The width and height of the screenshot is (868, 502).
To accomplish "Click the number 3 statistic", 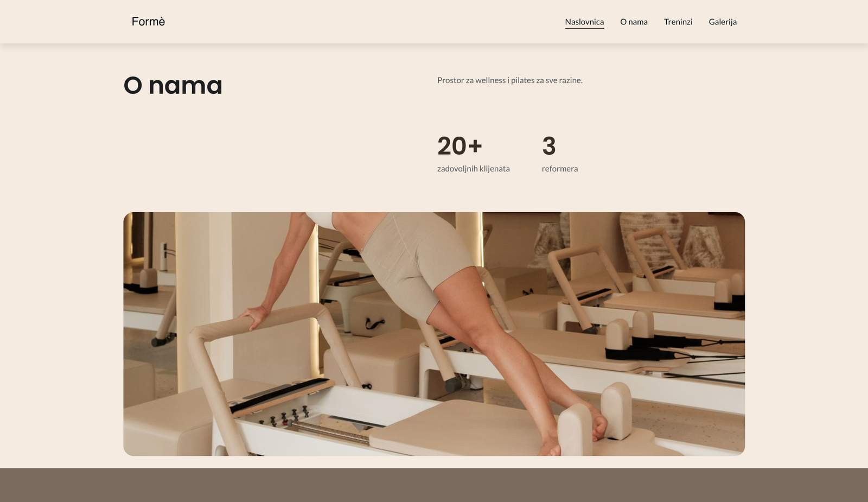I will point(549,146).
